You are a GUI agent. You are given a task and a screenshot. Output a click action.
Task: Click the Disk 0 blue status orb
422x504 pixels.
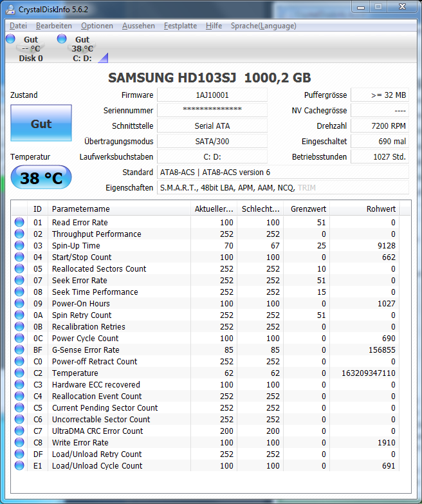pyautogui.click(x=10, y=39)
